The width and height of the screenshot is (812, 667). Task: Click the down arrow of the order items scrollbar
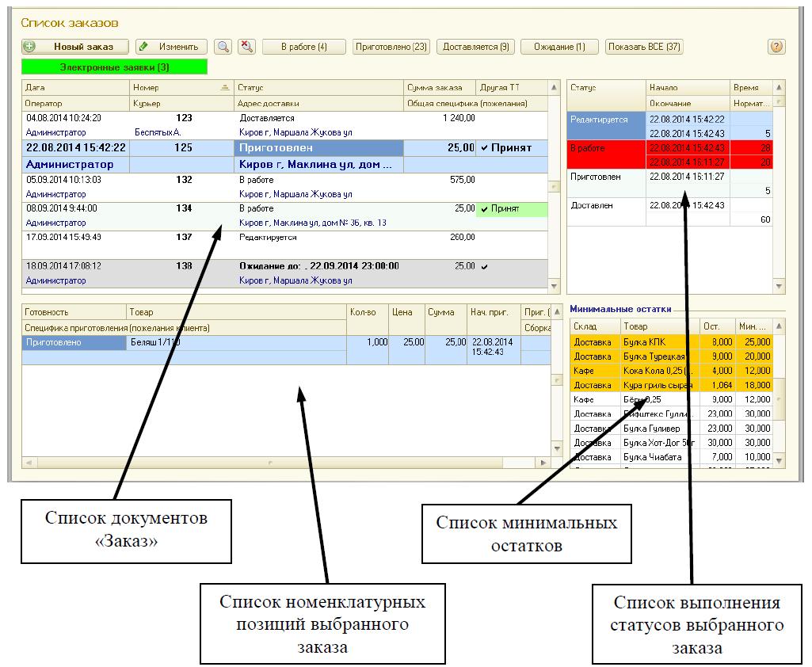(557, 448)
